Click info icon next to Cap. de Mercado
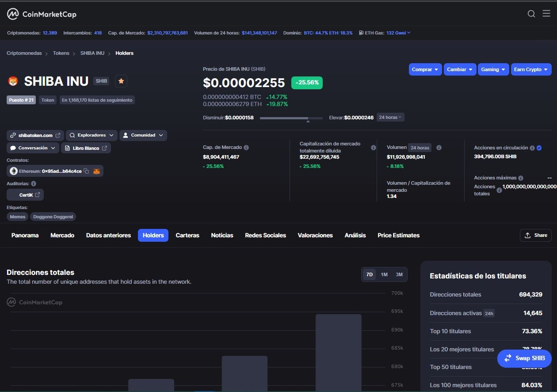 (x=246, y=148)
